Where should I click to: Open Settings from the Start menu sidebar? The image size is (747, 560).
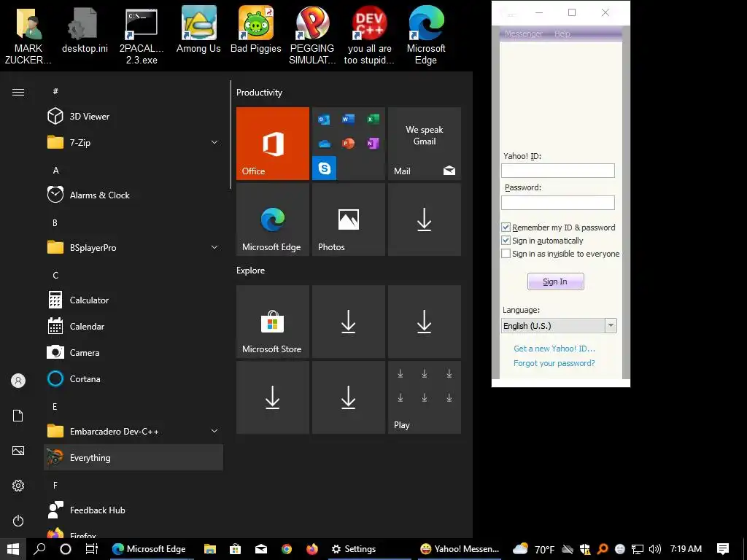(x=18, y=486)
